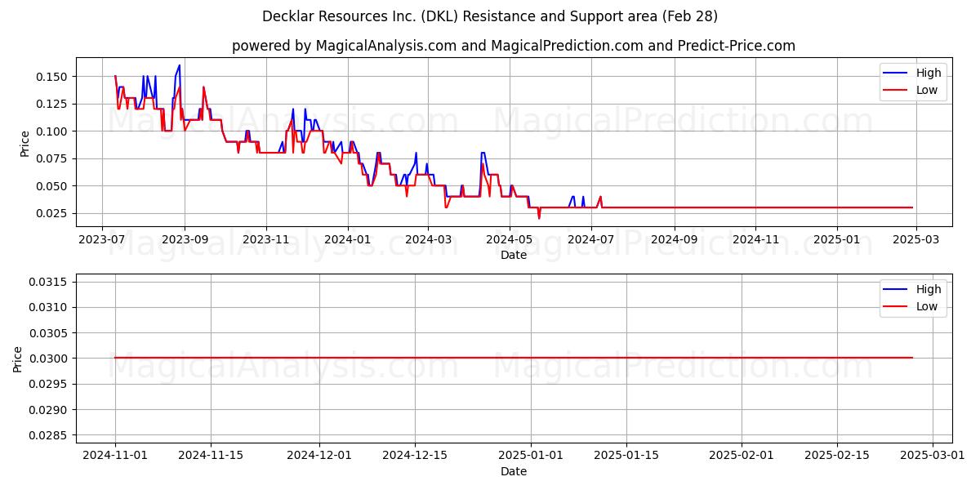Click the '2025-02-01' bottom axis label
Image resolution: width=980 pixels, height=490 pixels.
(x=742, y=457)
